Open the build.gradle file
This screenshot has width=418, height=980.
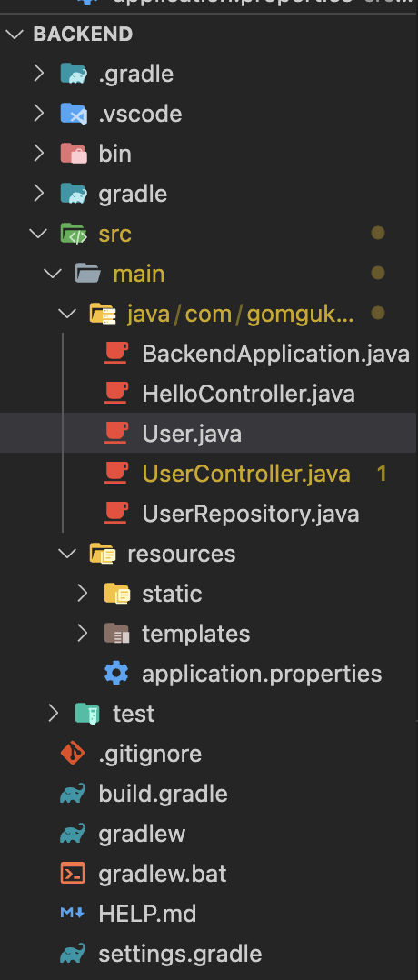point(163,794)
